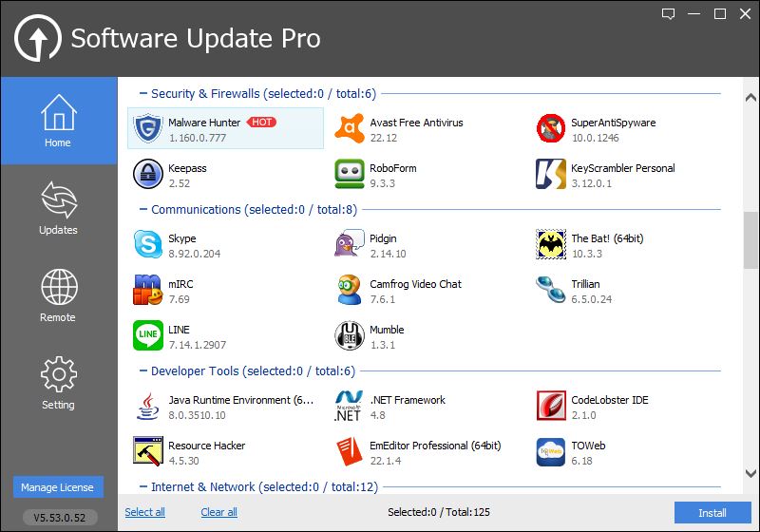The height and width of the screenshot is (532, 760).
Task: Select the mIRC icon
Action: [148, 290]
